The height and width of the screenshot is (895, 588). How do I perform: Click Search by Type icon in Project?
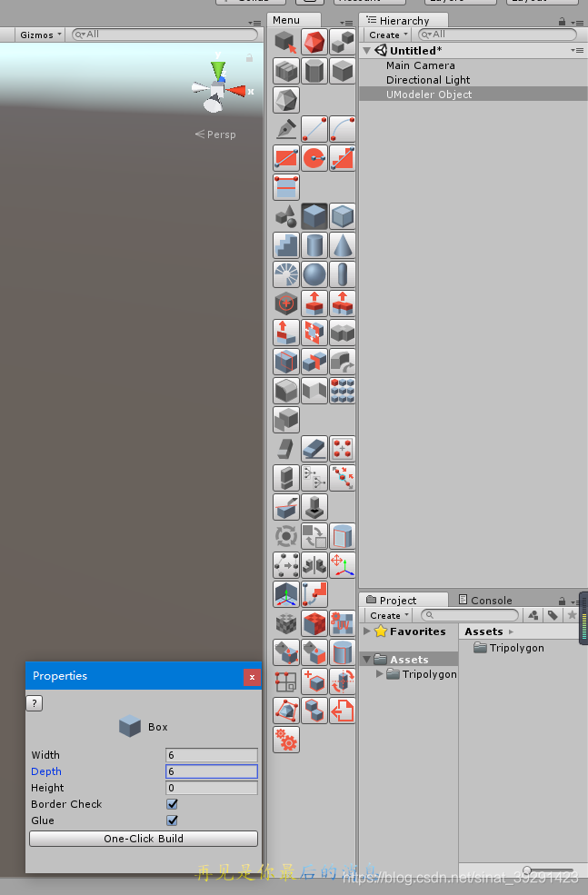click(x=533, y=615)
